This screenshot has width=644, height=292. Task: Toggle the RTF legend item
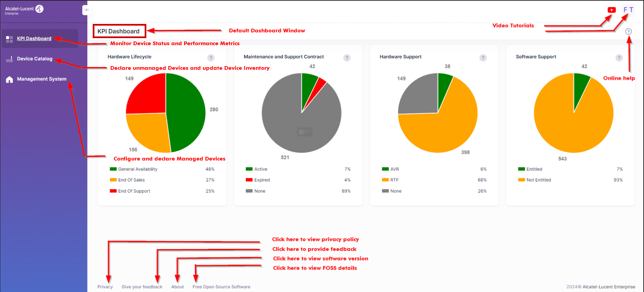point(394,180)
